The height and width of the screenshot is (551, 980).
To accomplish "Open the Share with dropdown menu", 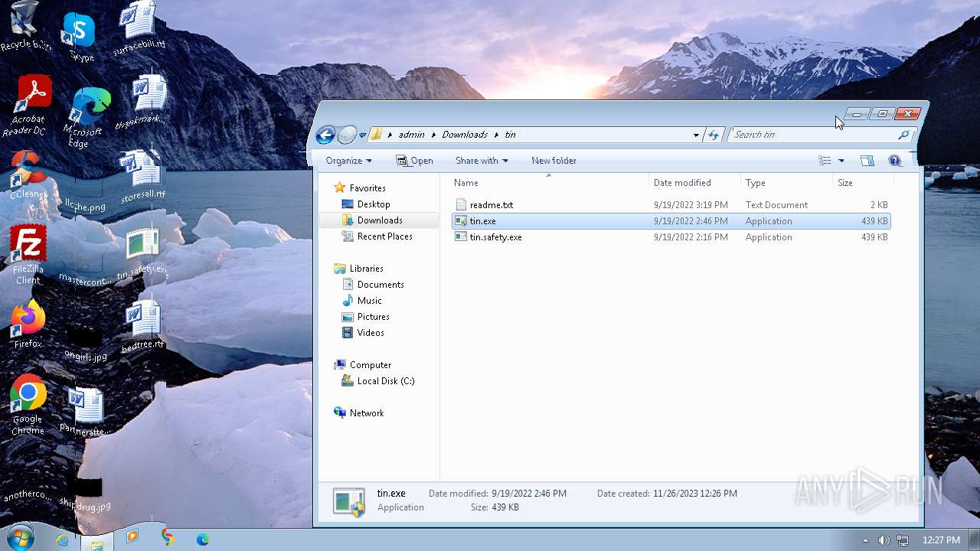I will click(x=482, y=161).
